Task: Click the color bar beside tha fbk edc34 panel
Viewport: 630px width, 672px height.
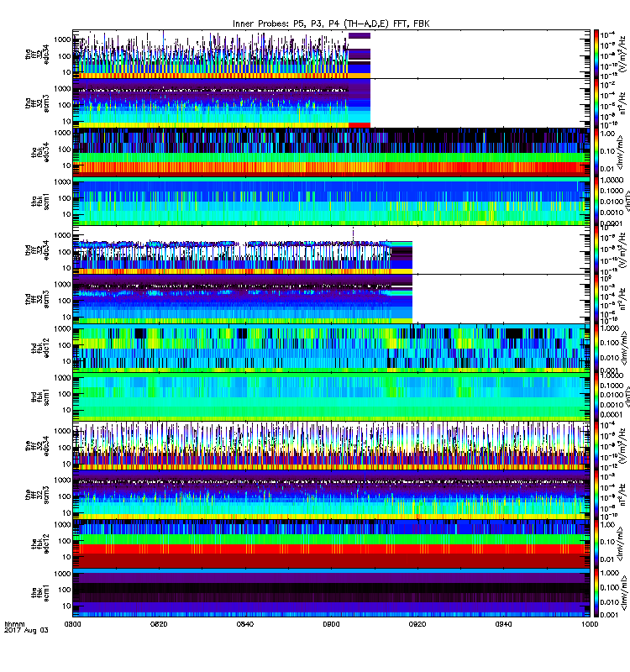Action: (596, 152)
